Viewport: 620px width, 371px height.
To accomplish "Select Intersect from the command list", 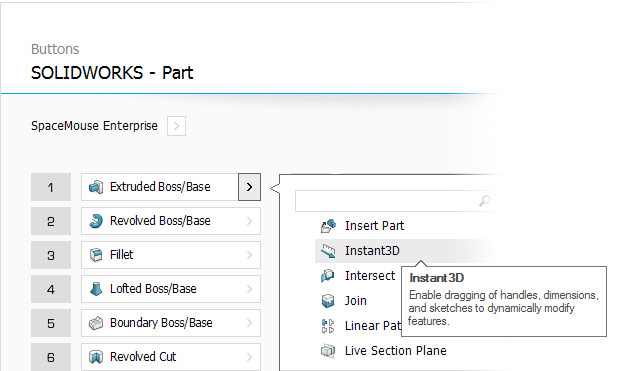I will click(370, 276).
